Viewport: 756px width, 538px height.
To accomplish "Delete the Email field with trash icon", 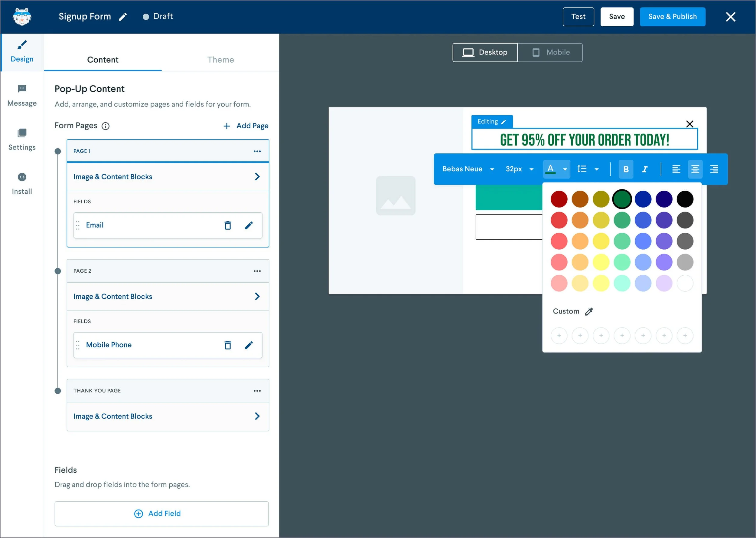I will pyautogui.click(x=228, y=225).
